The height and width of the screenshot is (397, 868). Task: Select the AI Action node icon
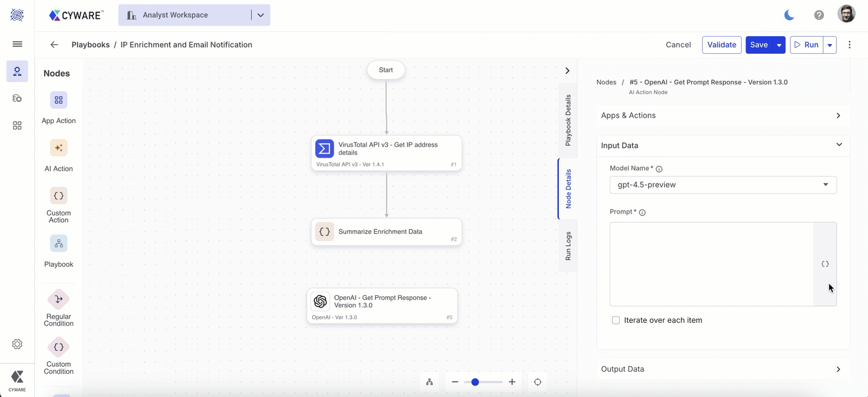pos(59,148)
